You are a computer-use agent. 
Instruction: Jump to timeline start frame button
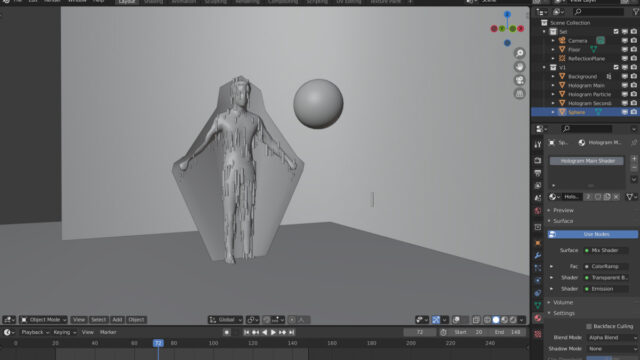pyautogui.click(x=247, y=332)
